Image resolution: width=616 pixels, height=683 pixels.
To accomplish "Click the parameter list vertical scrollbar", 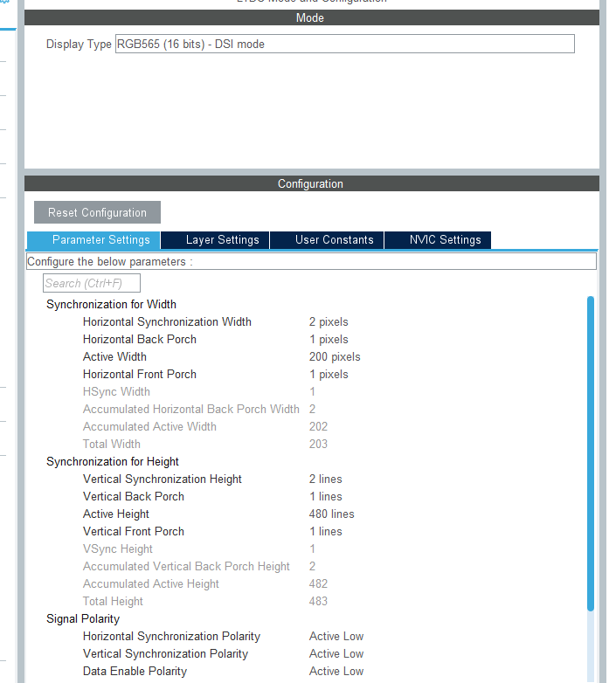I will click(591, 453).
